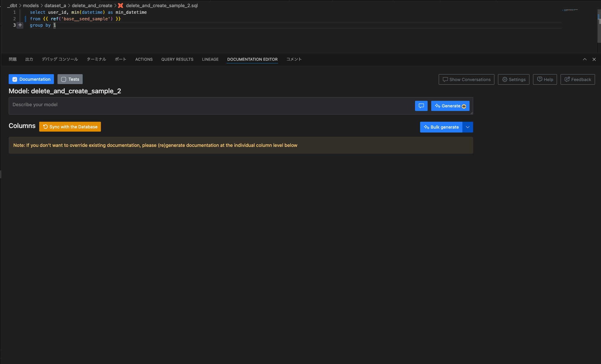Show Conversations panel

click(466, 80)
